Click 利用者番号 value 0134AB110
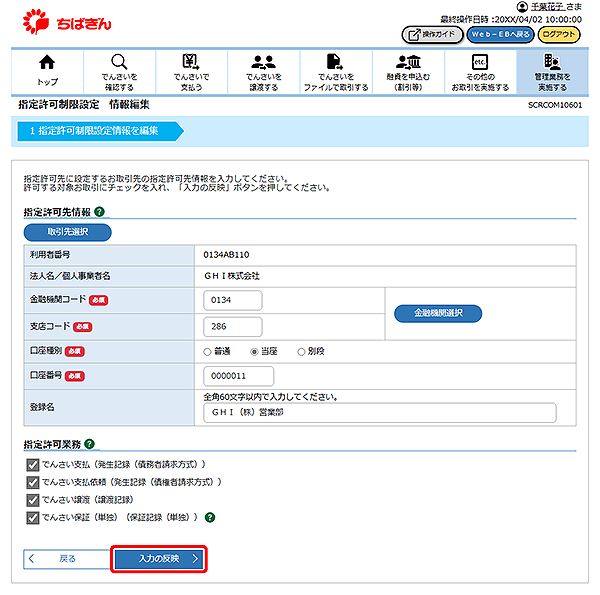600x595 pixels. (x=226, y=255)
